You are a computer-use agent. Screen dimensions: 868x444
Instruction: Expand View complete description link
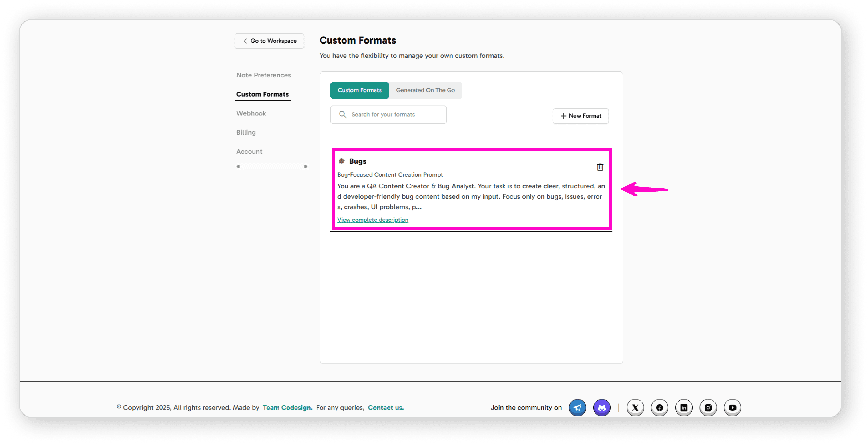coord(372,220)
